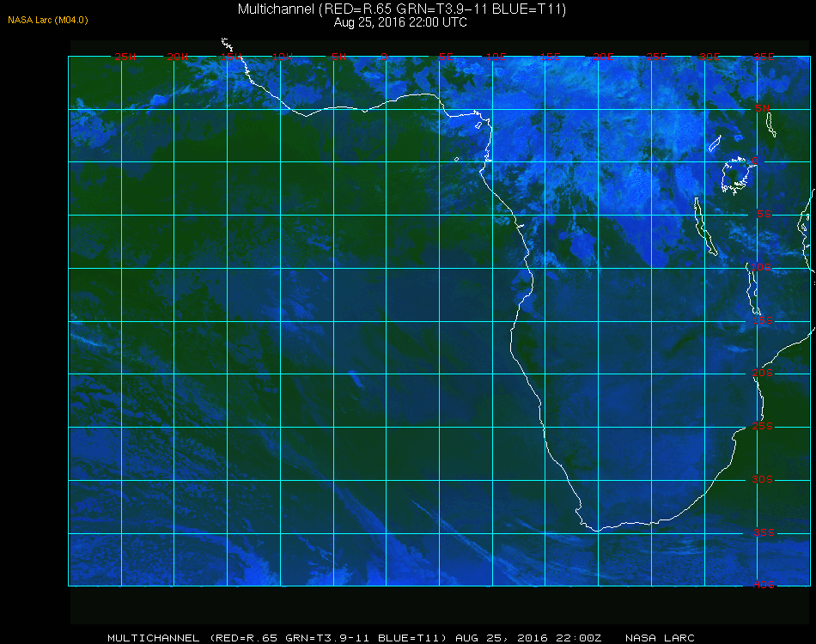Choose the "10S" latitude label
This screenshot has width=816, height=644.
(x=760, y=267)
